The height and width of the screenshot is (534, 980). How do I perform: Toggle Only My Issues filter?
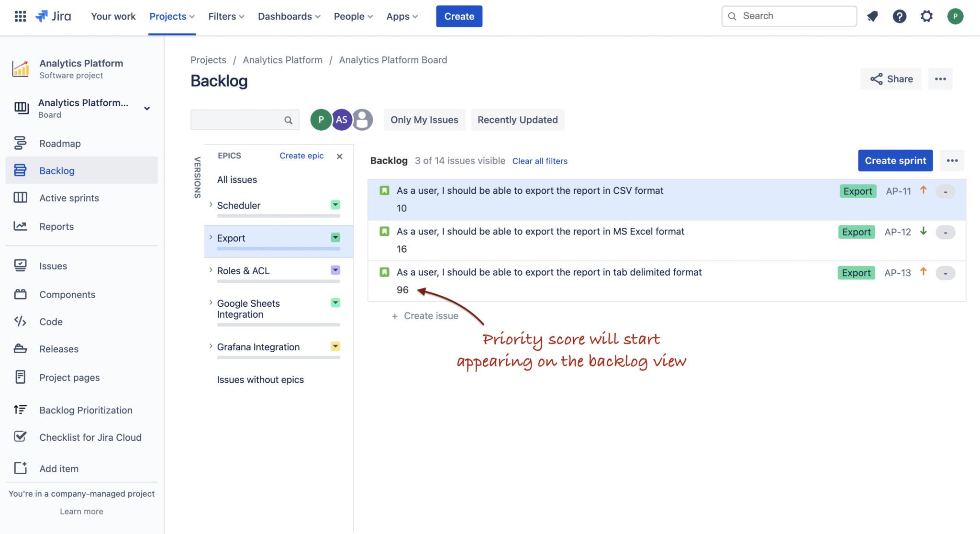[424, 120]
